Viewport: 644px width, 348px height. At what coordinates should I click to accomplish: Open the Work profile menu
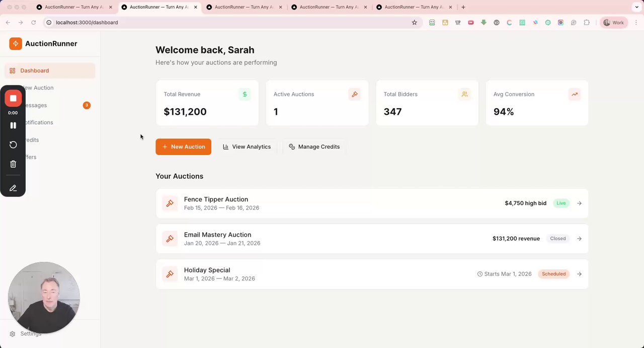[x=614, y=23]
